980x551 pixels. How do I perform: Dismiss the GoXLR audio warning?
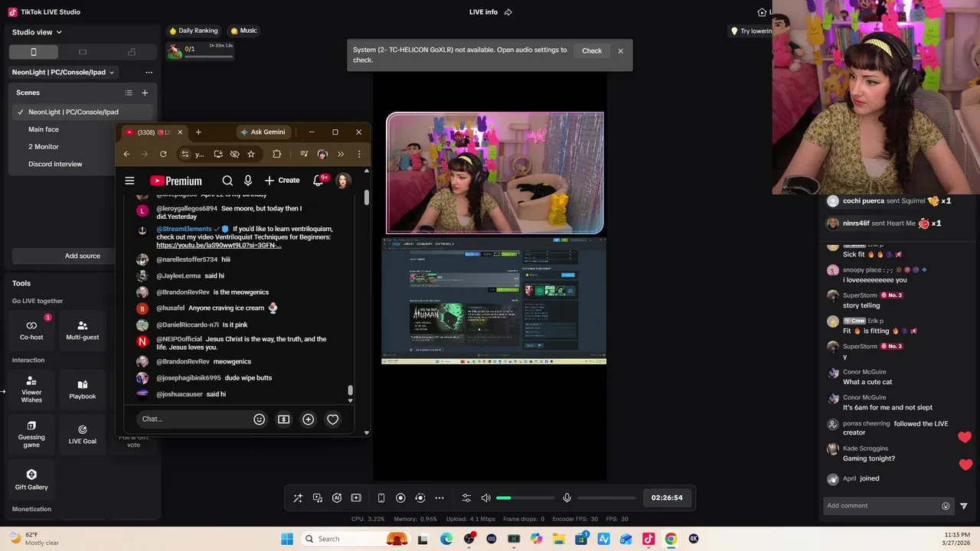[x=620, y=51]
